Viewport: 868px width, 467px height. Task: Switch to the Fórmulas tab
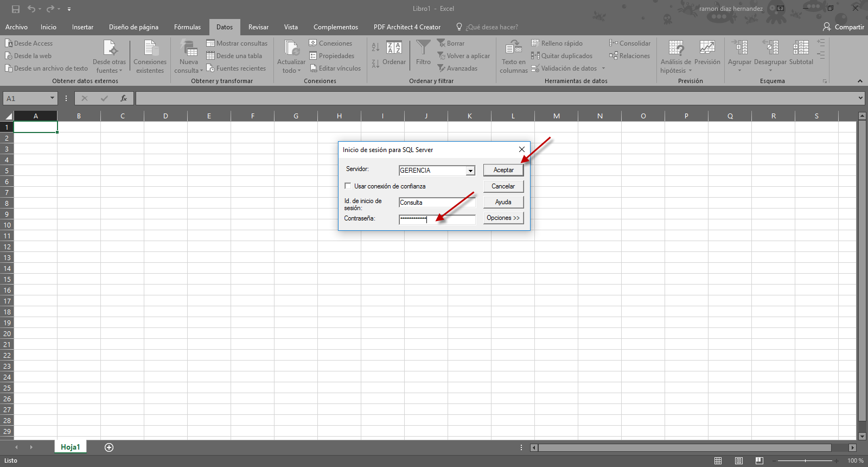(x=187, y=27)
